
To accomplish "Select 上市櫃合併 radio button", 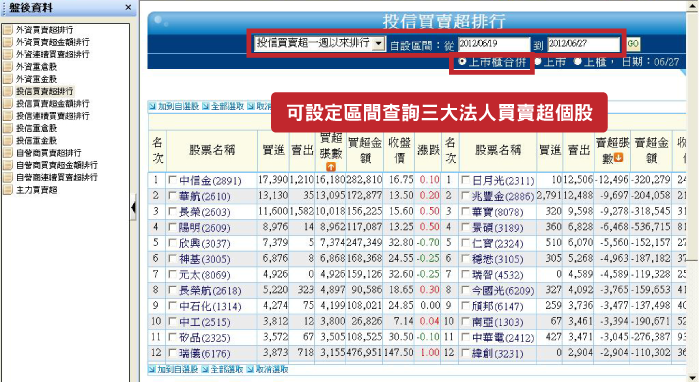I will pos(462,62).
